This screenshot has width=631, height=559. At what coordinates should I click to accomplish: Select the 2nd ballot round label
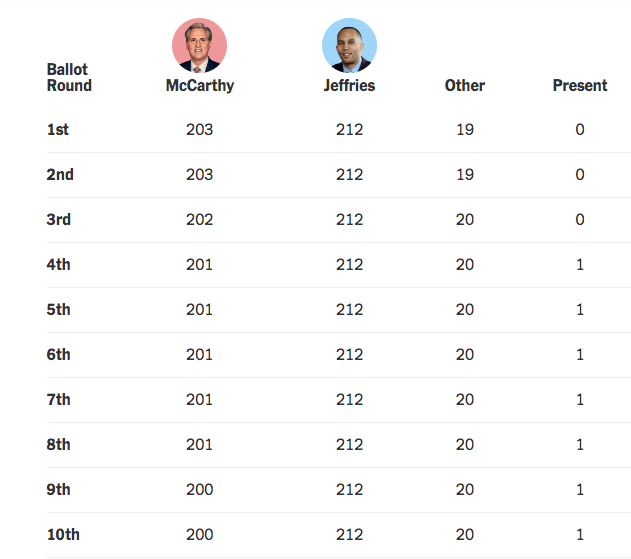(x=60, y=175)
